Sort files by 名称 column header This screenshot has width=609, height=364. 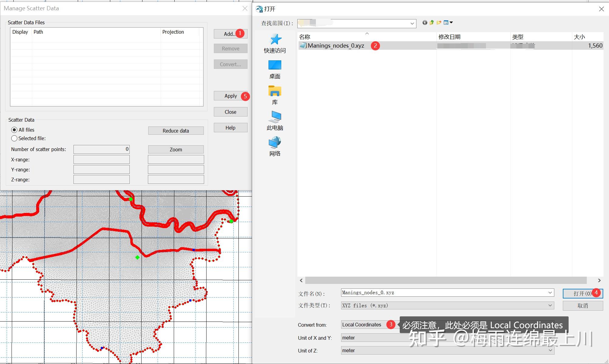point(305,37)
